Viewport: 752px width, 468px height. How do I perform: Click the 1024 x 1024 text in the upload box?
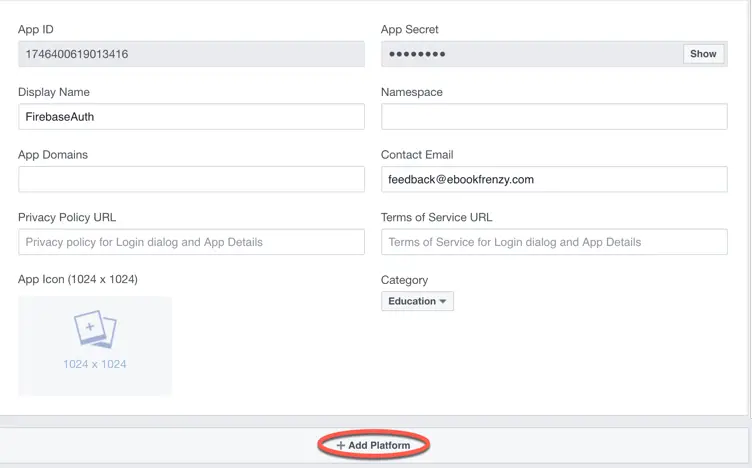tap(95, 364)
